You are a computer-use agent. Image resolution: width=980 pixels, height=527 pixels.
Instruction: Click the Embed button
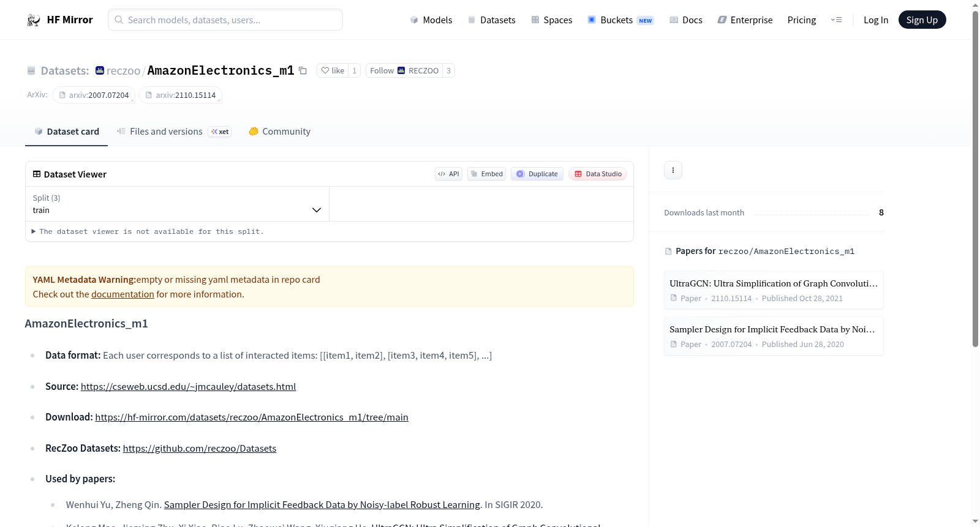coord(487,174)
